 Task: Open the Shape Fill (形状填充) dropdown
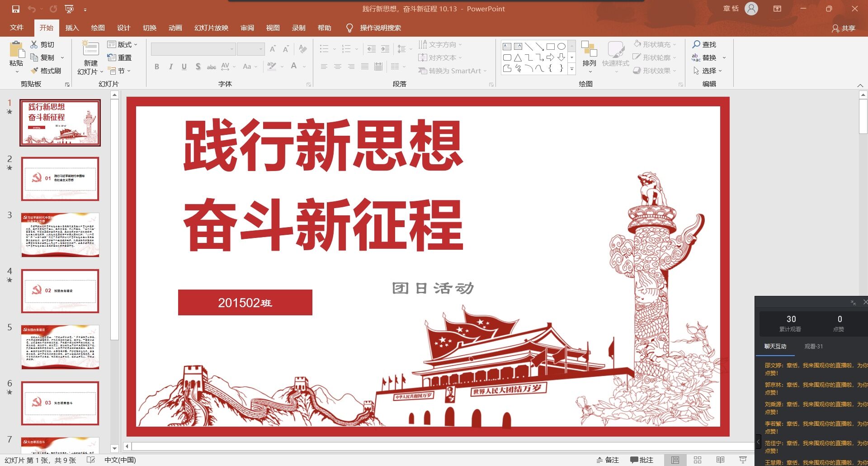point(655,44)
